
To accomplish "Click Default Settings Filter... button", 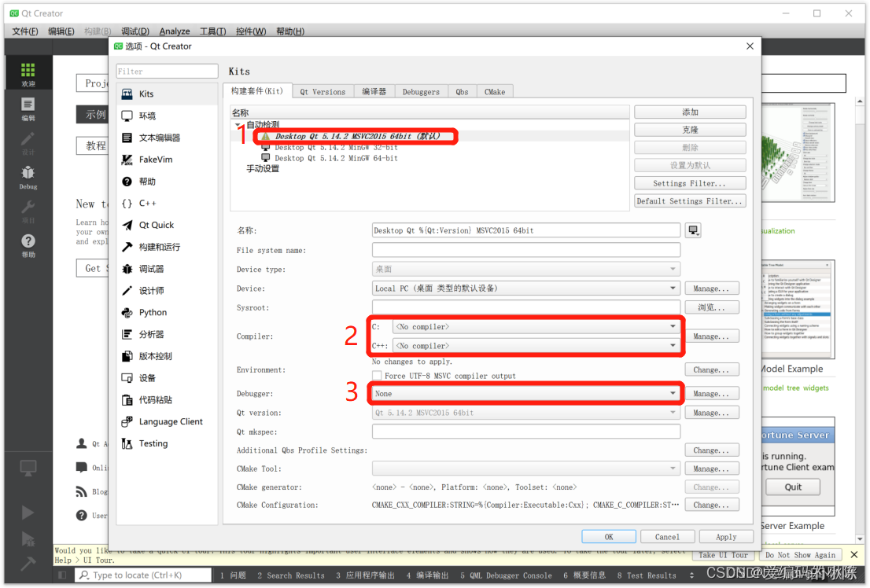I will [690, 200].
